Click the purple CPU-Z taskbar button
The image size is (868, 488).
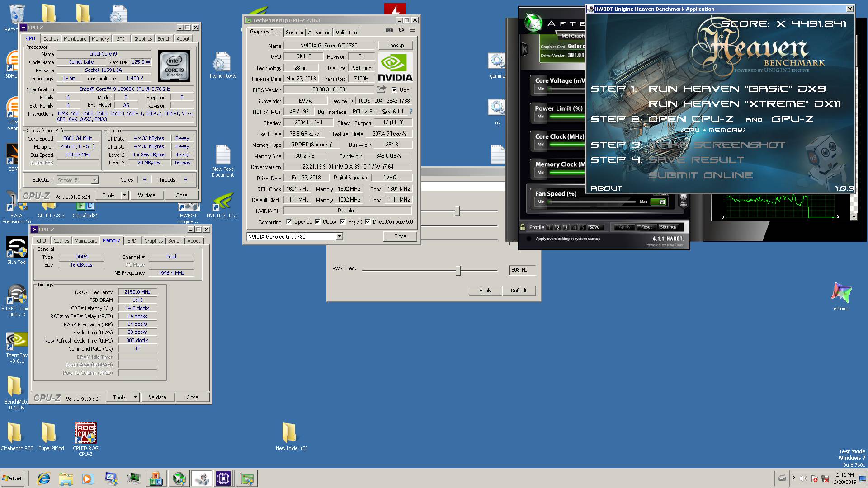223,479
